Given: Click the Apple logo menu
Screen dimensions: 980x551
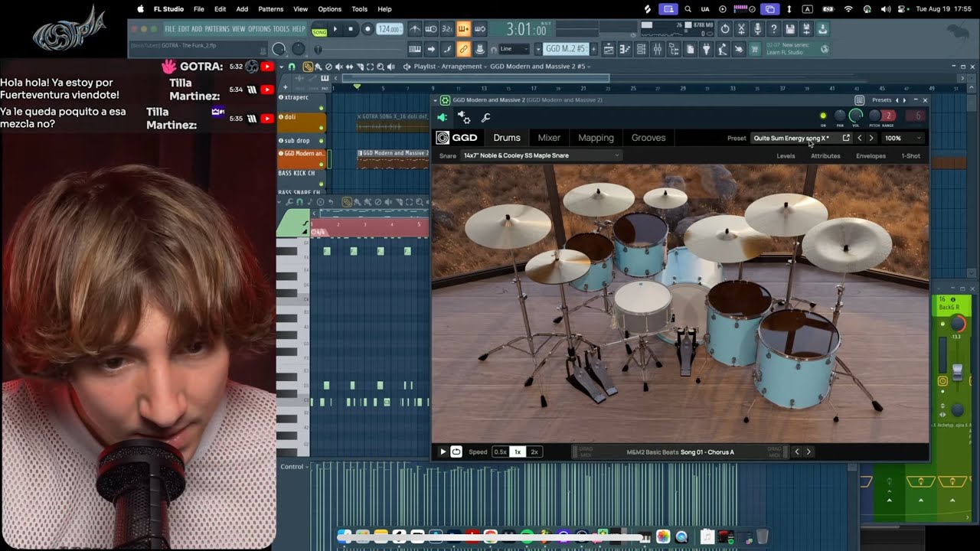Looking at the screenshot, I should tap(140, 9).
